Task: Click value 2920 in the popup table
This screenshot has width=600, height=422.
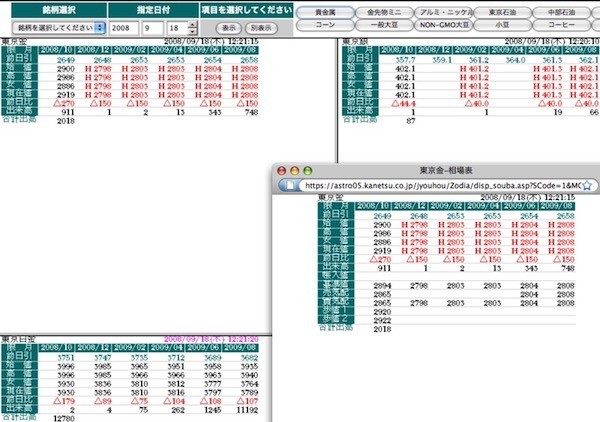Action: [x=382, y=311]
